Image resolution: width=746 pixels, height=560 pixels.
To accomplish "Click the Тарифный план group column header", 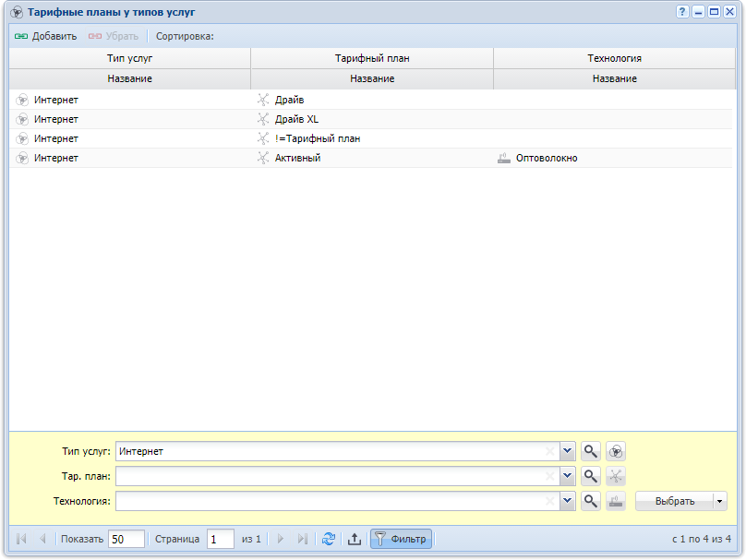I will 372,58.
